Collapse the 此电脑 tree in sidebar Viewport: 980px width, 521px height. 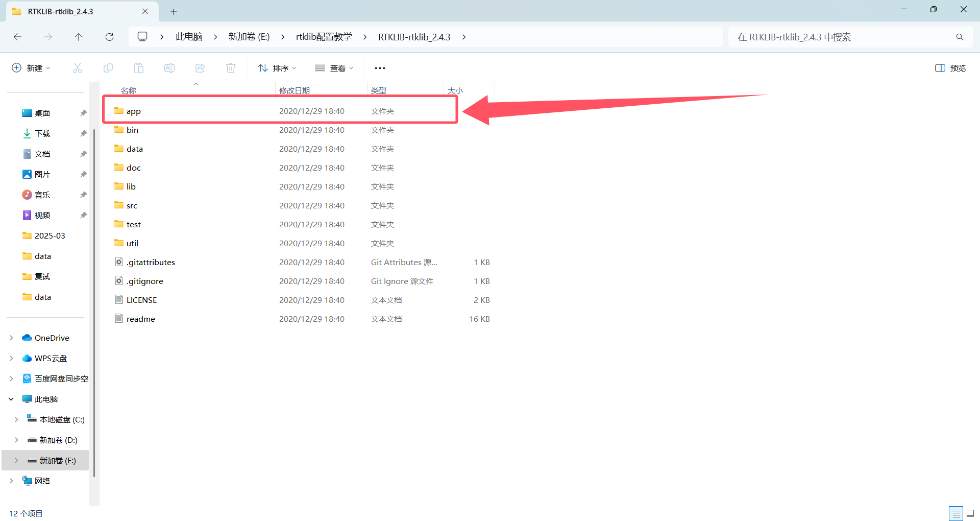(x=11, y=399)
